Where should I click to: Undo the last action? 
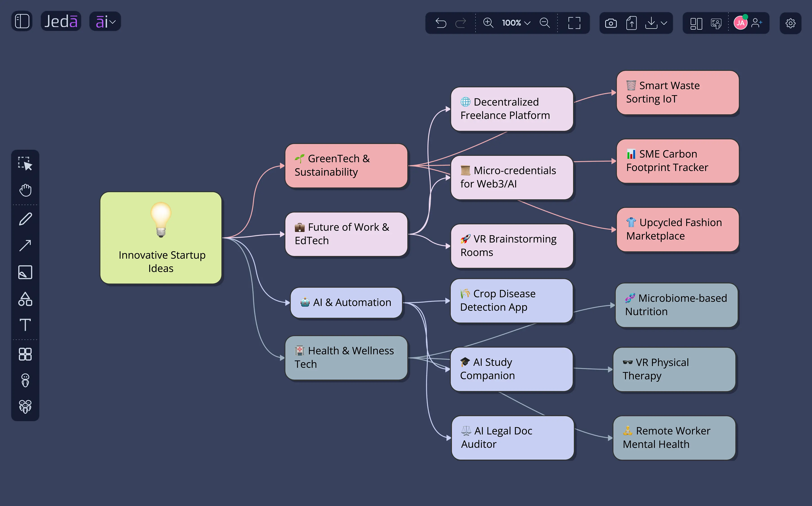pos(441,23)
